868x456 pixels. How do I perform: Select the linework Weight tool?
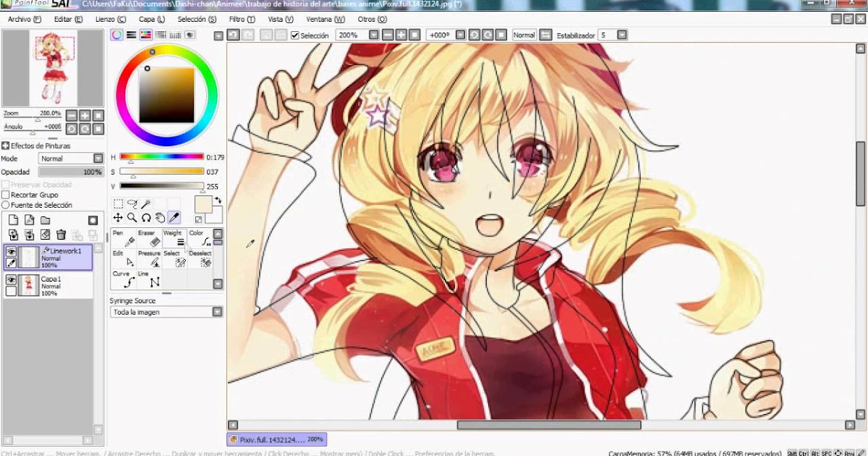coord(174,238)
